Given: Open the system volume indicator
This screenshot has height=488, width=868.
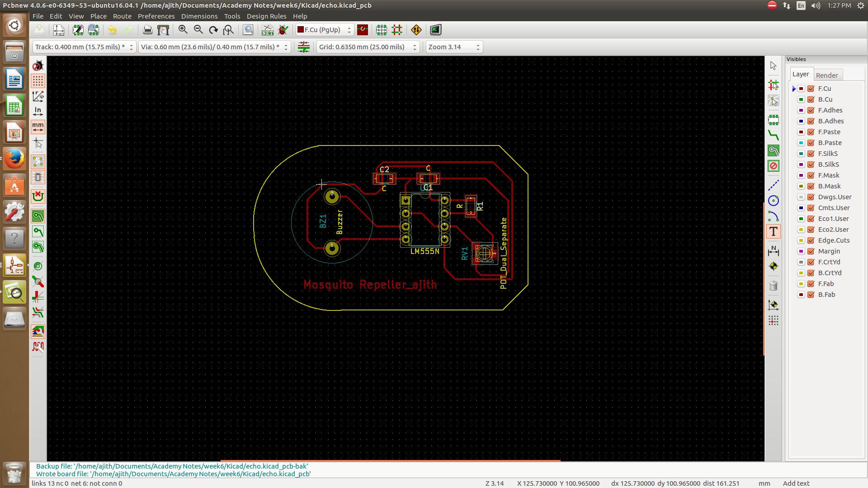Looking at the screenshot, I should tap(816, 5).
